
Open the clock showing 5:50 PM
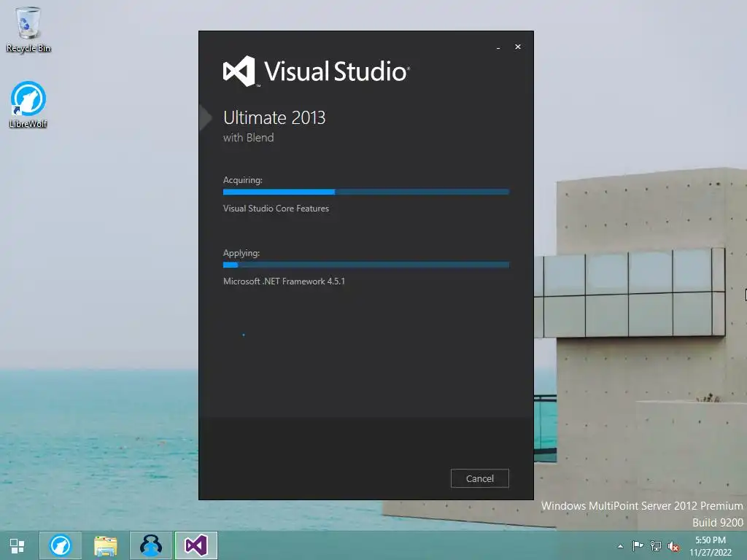click(x=711, y=546)
